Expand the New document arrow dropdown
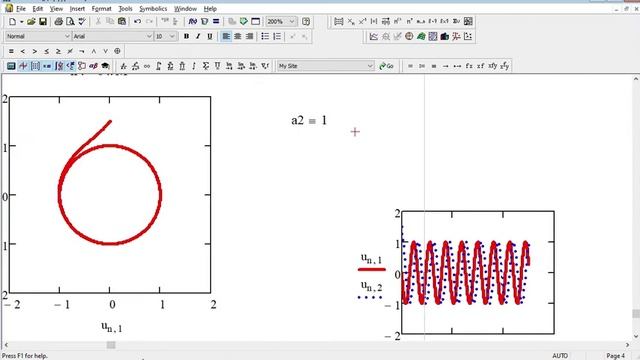The height and width of the screenshot is (360, 640). tap(21, 22)
